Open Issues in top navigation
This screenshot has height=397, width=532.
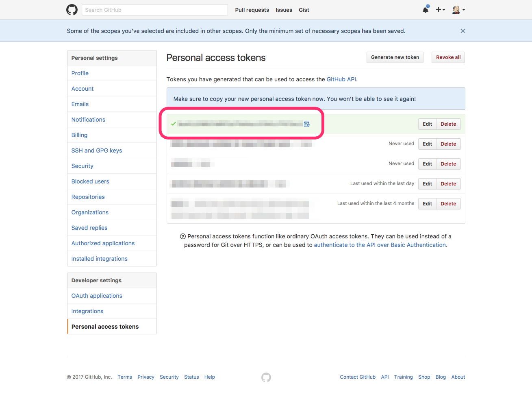tap(284, 10)
